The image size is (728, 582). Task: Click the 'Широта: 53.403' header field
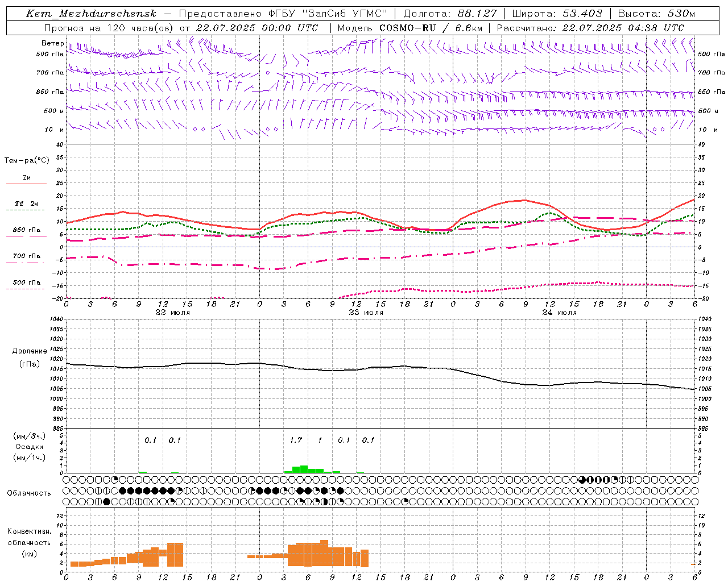click(x=557, y=14)
